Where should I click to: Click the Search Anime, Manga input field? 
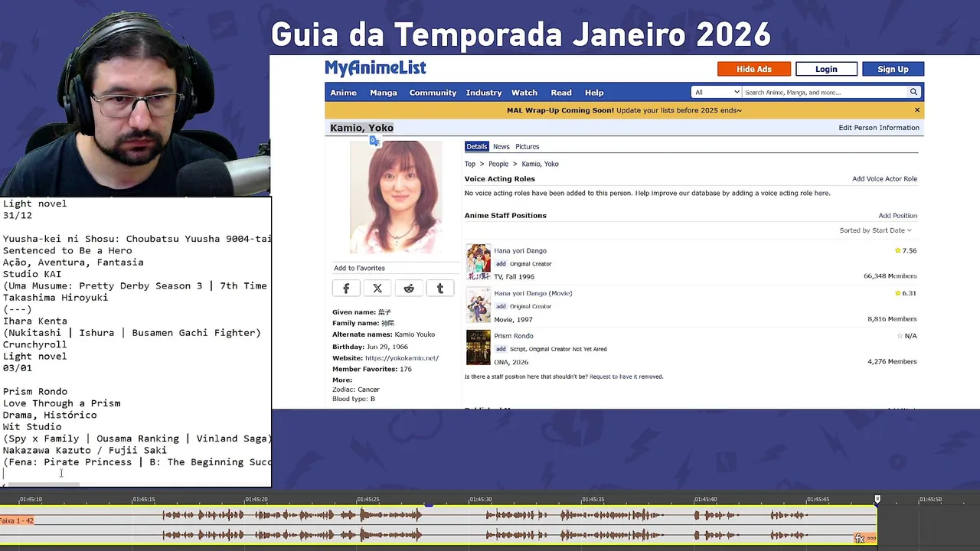825,92
